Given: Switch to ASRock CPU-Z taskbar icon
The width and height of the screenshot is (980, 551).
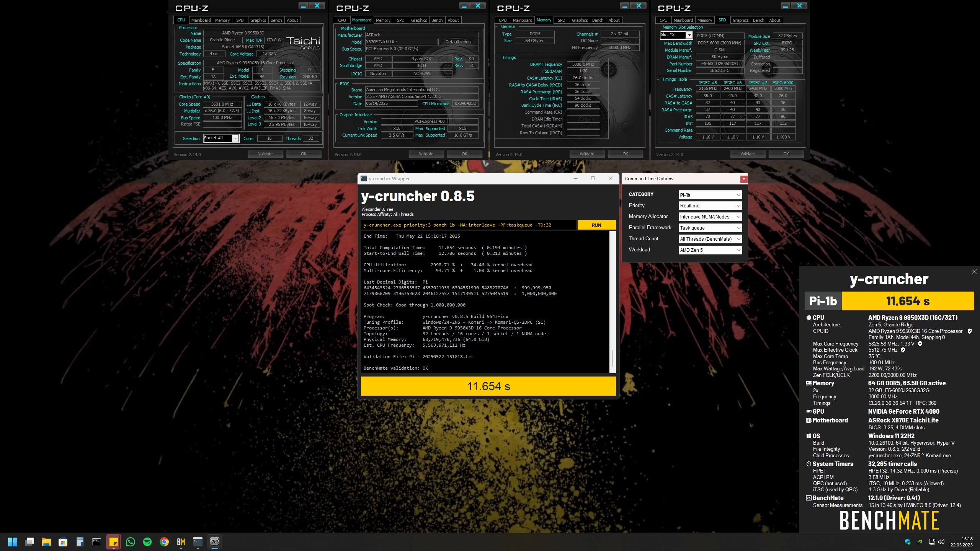Looking at the screenshot, I should pyautogui.click(x=215, y=542).
